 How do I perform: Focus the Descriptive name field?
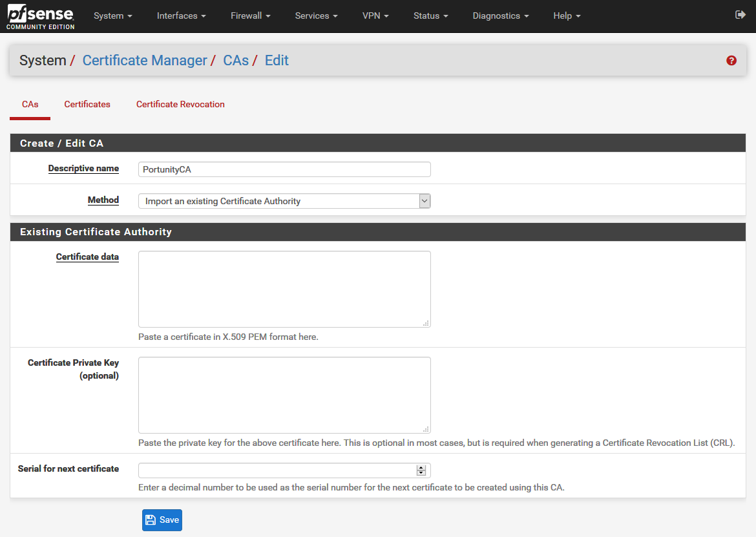coord(284,169)
